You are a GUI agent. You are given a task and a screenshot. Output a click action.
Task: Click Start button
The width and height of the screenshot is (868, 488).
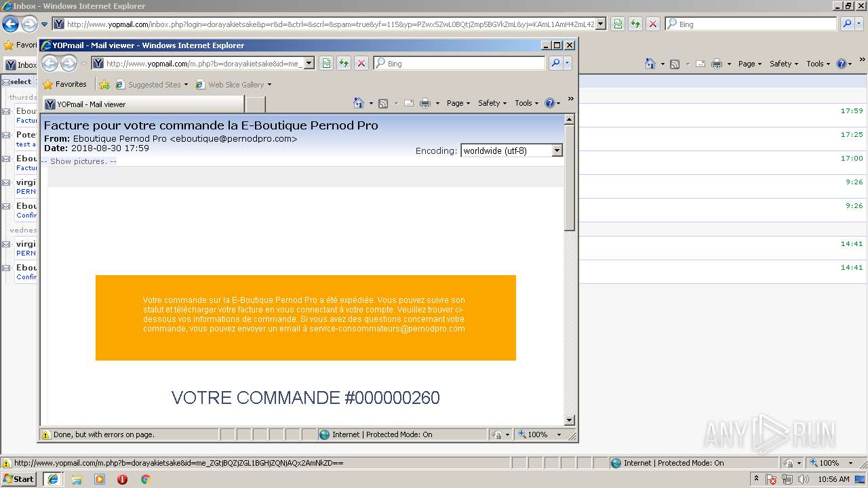(x=19, y=479)
